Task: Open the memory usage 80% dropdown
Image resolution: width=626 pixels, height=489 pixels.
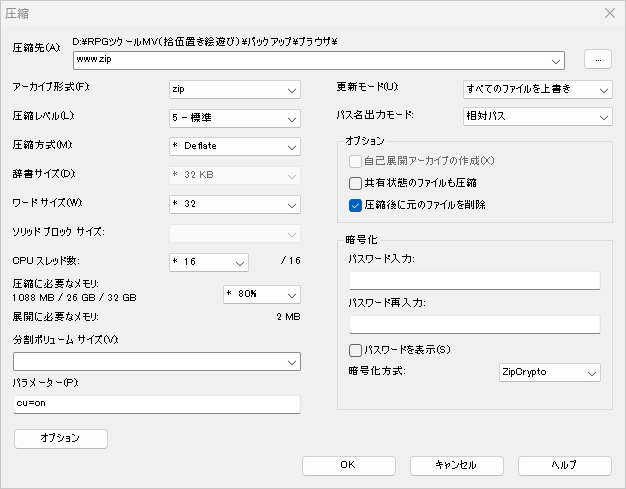Action: click(x=260, y=294)
